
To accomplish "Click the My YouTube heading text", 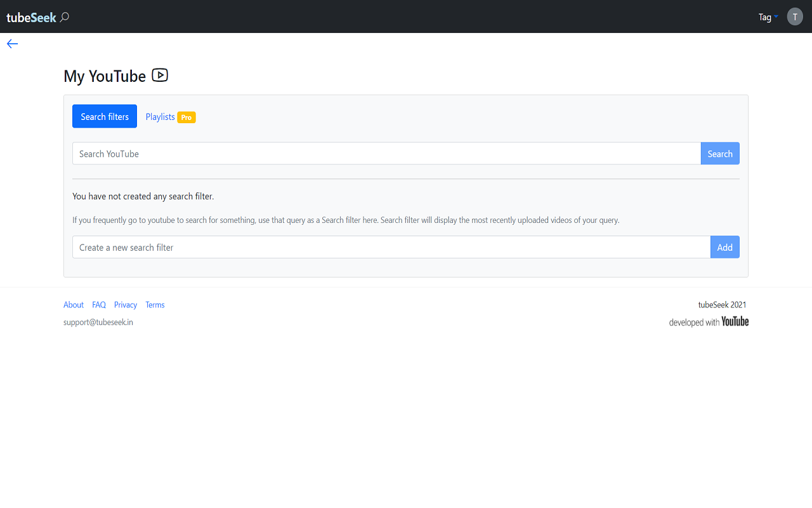I will (105, 76).
